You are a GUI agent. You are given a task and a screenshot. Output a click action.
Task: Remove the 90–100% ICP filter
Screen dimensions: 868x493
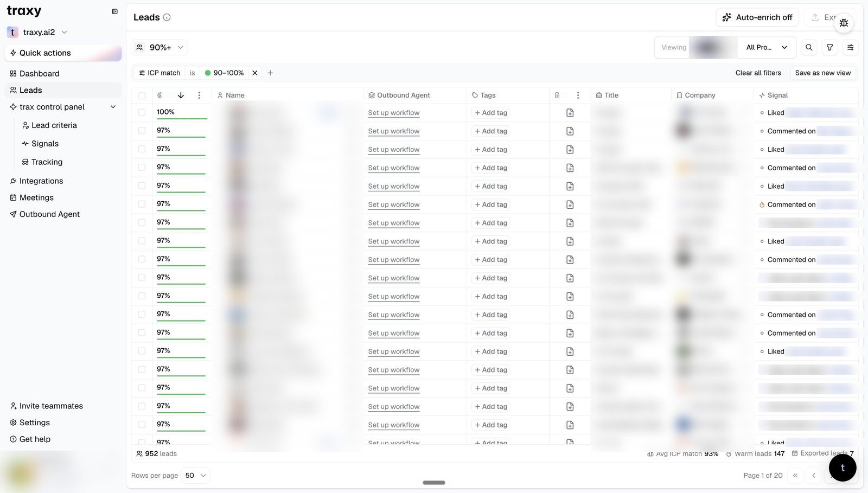pos(255,73)
